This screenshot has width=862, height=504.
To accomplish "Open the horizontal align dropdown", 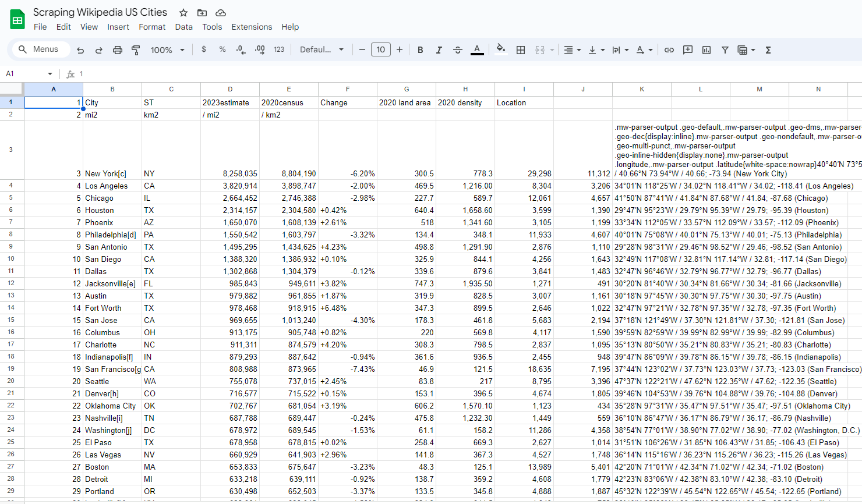I will point(572,50).
